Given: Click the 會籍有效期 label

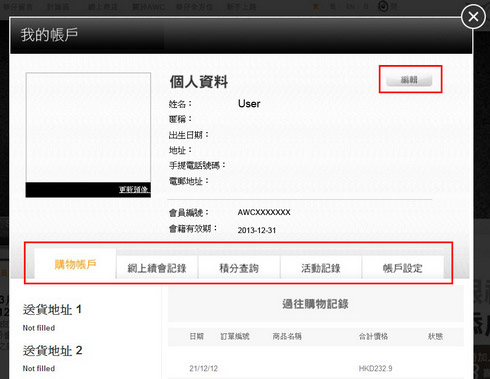Looking at the screenshot, I should click(x=193, y=229).
